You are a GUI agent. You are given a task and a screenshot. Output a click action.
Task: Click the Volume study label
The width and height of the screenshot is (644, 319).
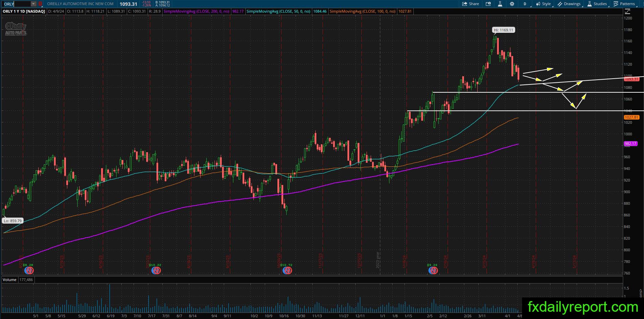pyautogui.click(x=10, y=280)
